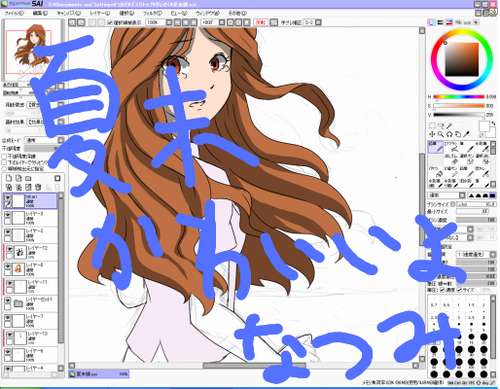Click the hue H slider bar
The height and width of the screenshot is (389, 500).
coord(459,97)
